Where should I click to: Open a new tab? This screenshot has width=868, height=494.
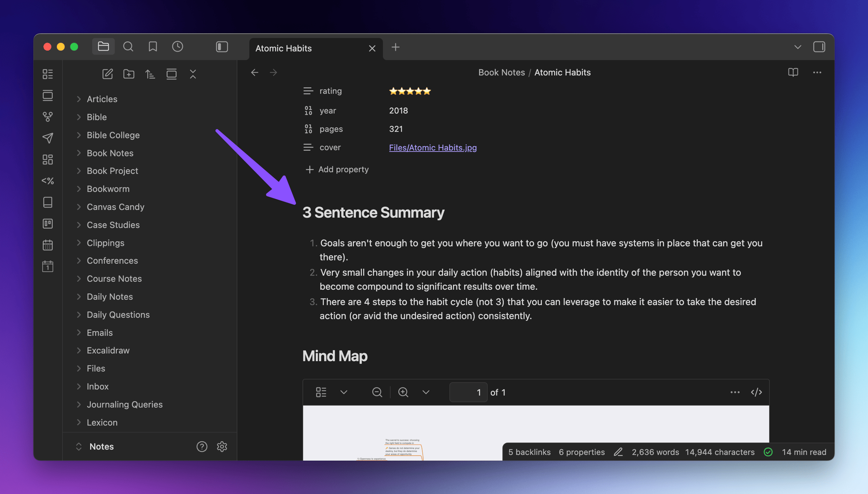point(395,47)
